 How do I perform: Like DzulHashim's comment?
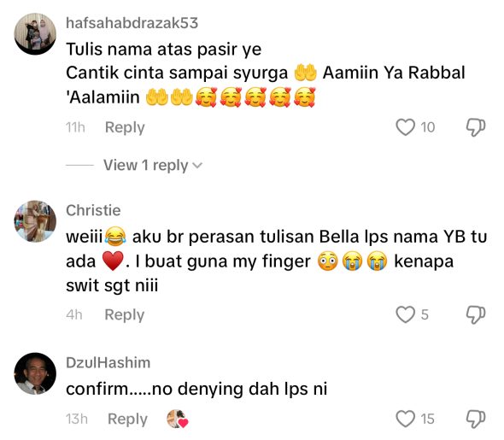point(405,419)
